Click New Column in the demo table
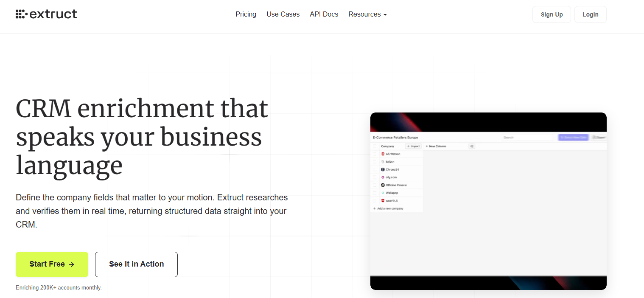 (436, 146)
